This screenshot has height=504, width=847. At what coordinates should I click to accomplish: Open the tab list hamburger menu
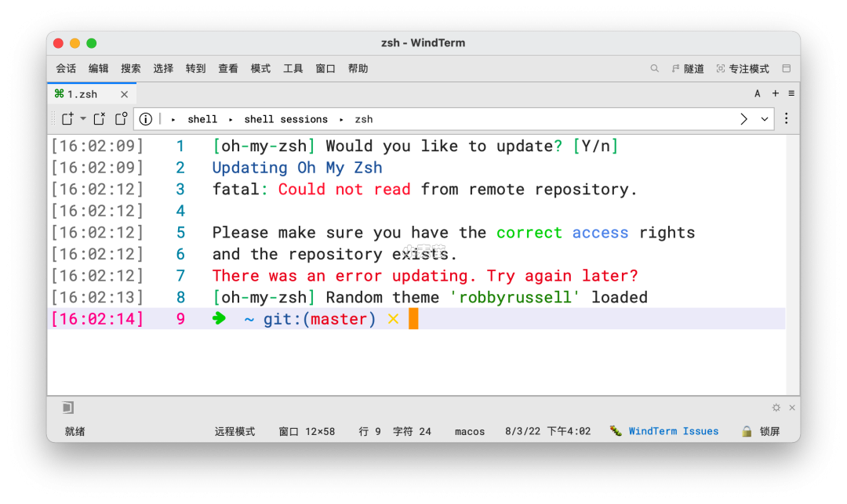click(791, 93)
